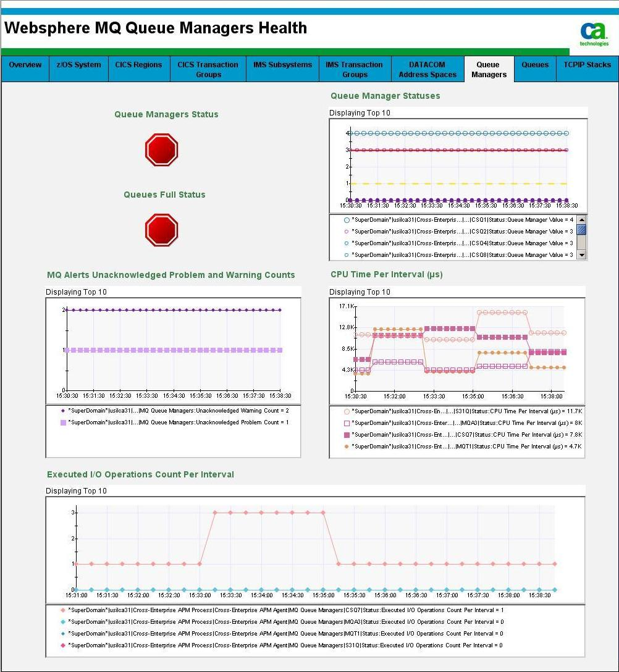619x672 pixels.
Task: Go to the IMS Subsystems tab
Action: point(282,69)
